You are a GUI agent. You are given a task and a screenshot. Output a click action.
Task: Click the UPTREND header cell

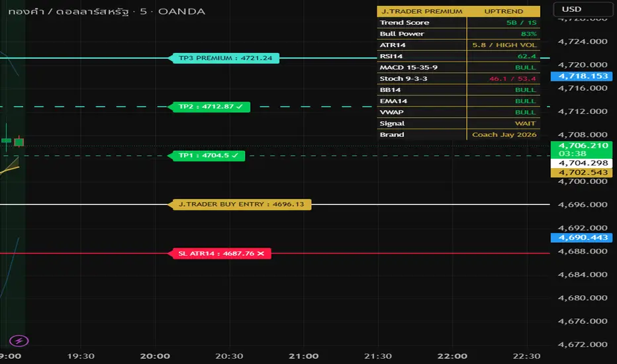(504, 11)
